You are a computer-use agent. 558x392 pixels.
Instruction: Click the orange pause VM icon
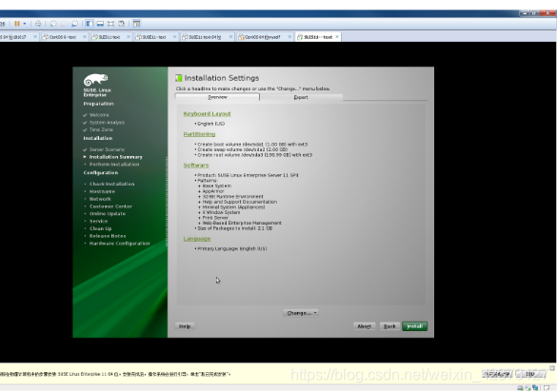pos(17,24)
